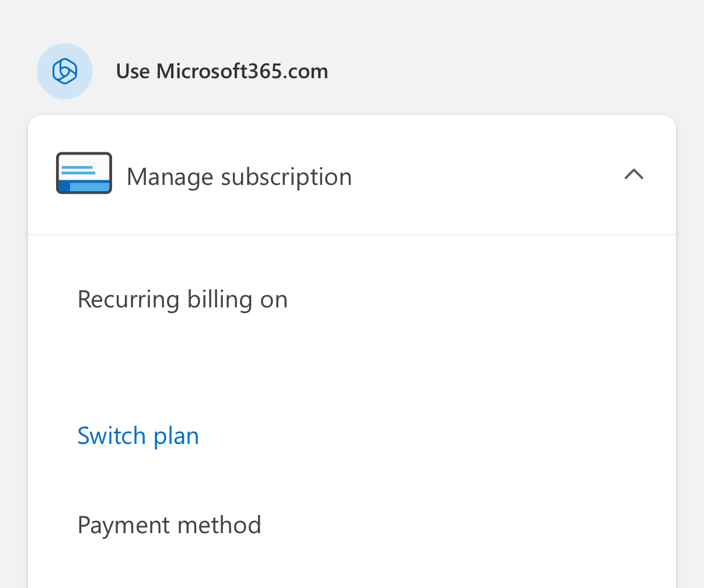Click the Use Microsoft365.com label
The width and height of the screenshot is (704, 588).
pyautogui.click(x=222, y=71)
